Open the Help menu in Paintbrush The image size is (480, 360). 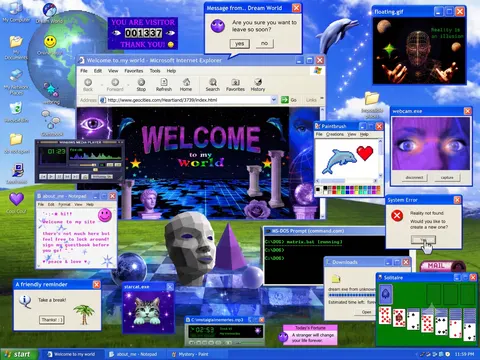(364, 134)
